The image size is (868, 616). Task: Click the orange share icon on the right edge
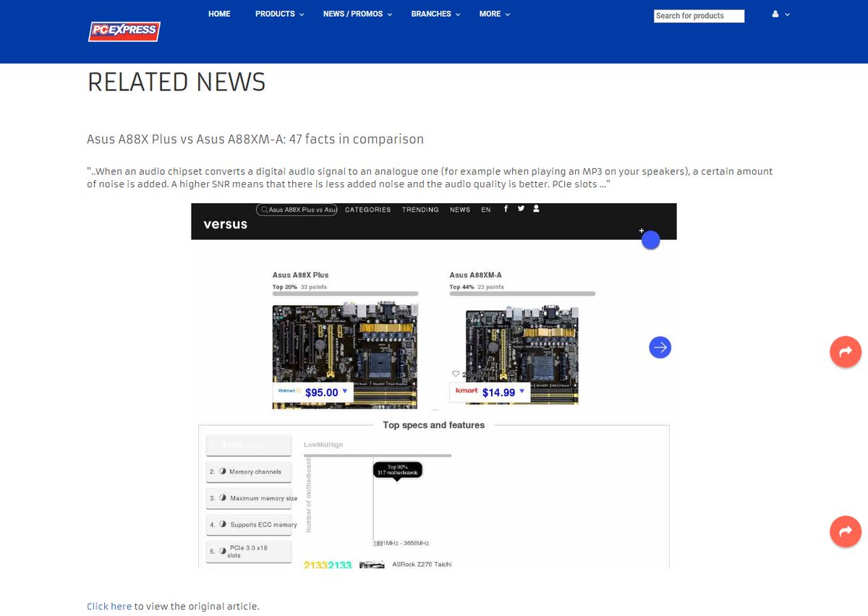846,351
